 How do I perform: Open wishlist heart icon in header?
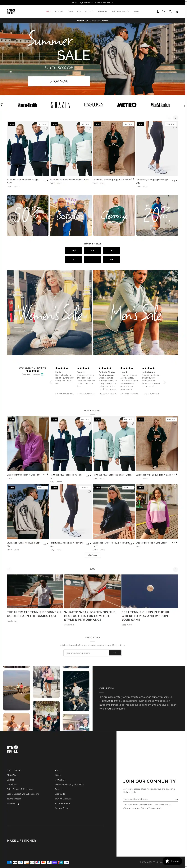(164, 11)
